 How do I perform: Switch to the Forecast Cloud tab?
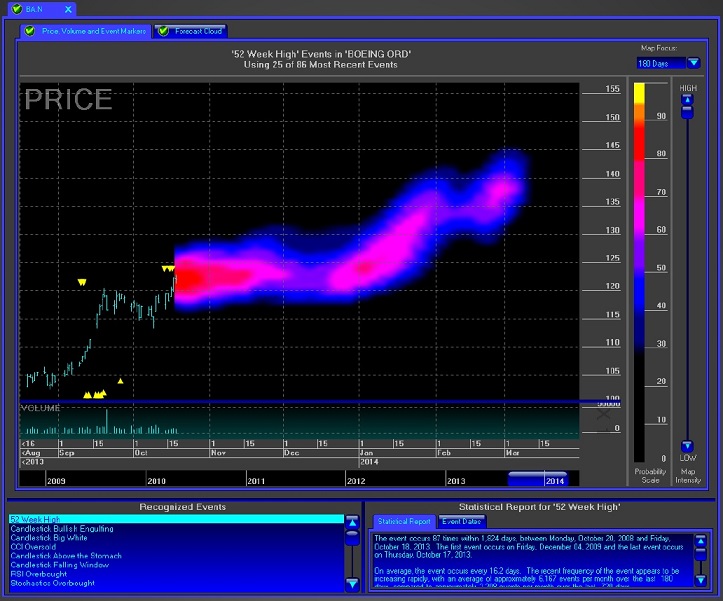[x=190, y=31]
